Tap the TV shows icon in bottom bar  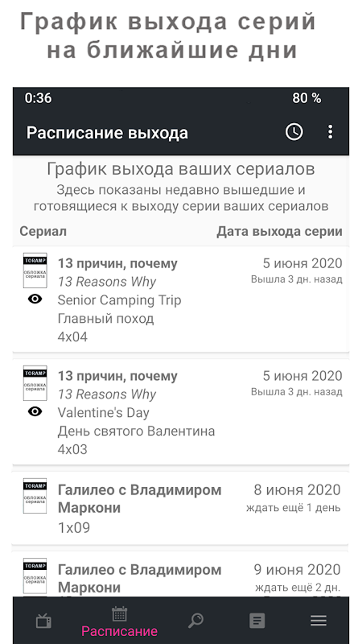coord(44,621)
